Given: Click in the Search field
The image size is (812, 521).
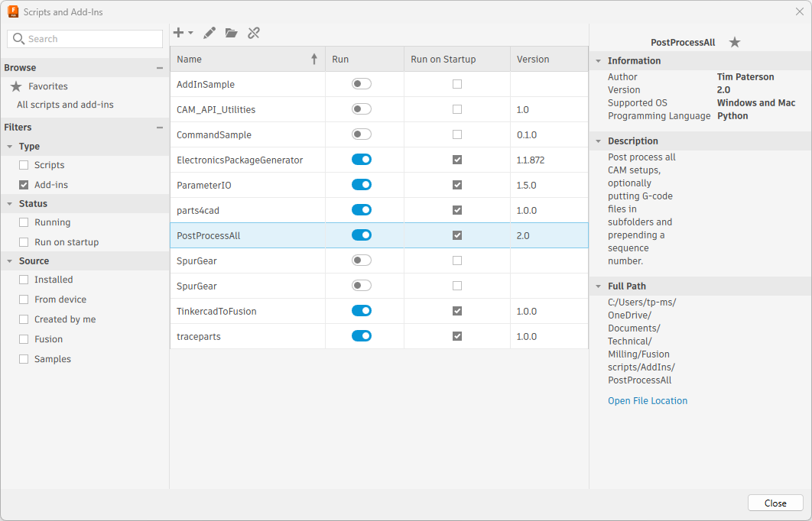Looking at the screenshot, I should [85, 39].
